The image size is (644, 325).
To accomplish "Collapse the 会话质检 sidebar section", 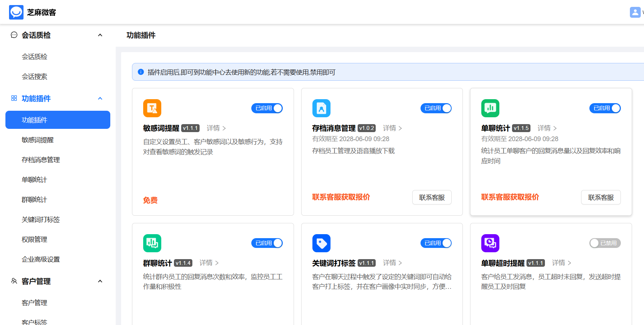I will (x=100, y=35).
